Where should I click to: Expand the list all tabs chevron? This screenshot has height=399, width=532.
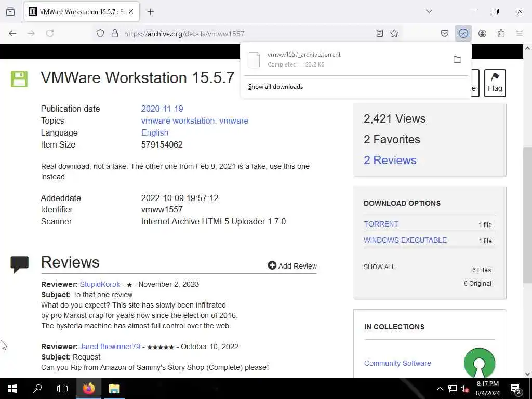[x=429, y=11]
